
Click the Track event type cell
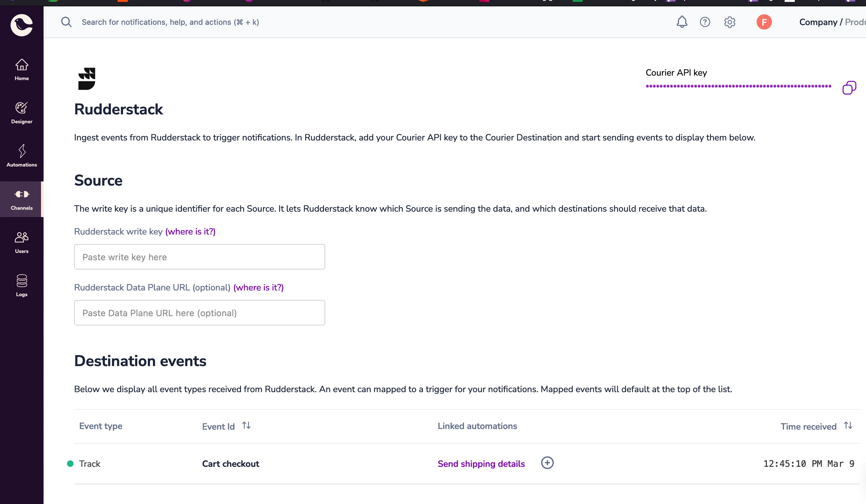90,464
